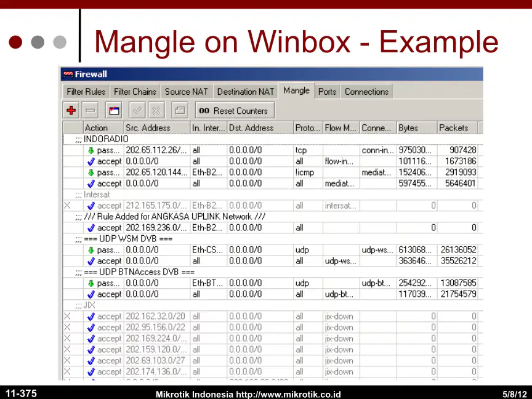Screen dimensions: 532x399
Task: Sort by Src. Address column header
Action: (x=157, y=128)
